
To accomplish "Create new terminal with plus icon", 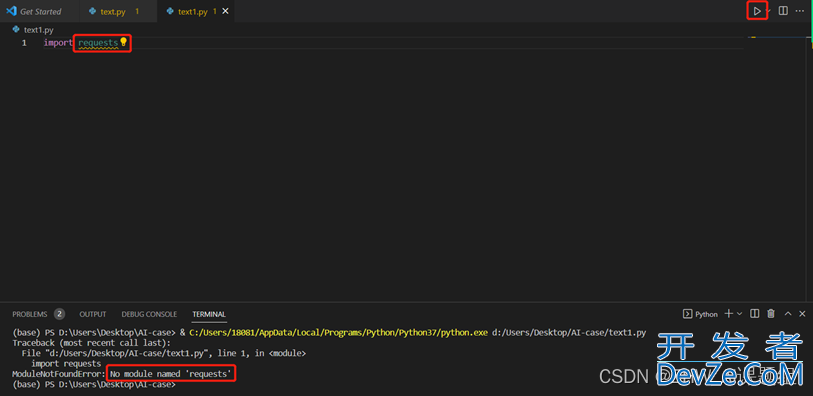I will [728, 314].
